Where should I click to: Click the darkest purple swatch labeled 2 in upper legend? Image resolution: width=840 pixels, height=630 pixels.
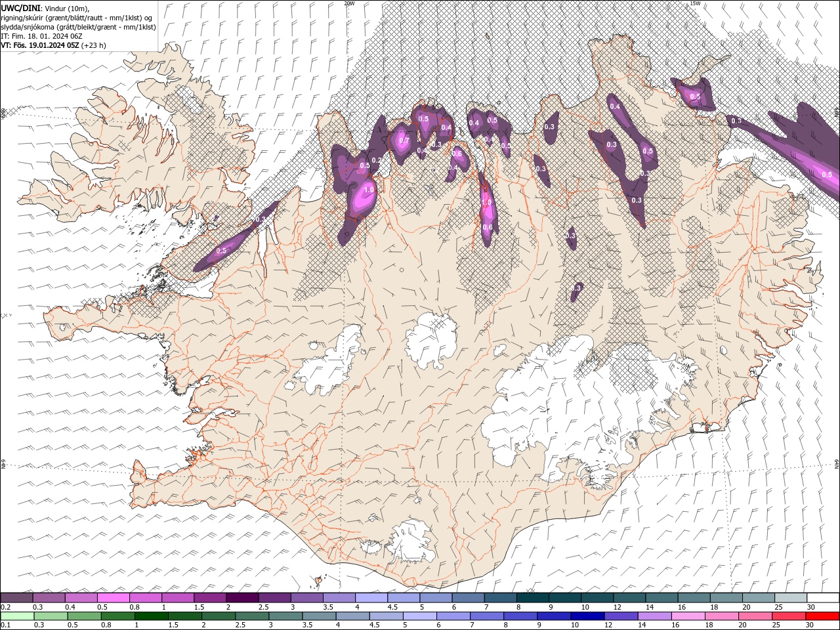point(241,598)
